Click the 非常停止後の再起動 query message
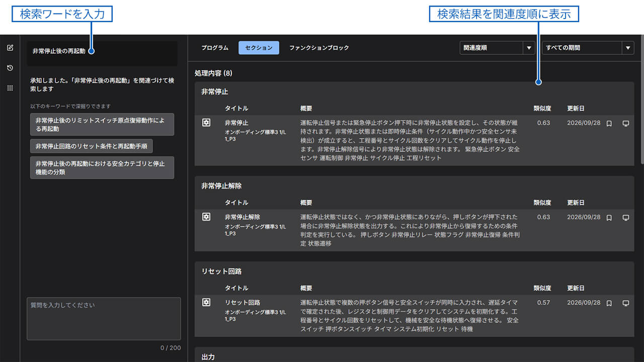The height and width of the screenshot is (362, 644). coord(102,53)
